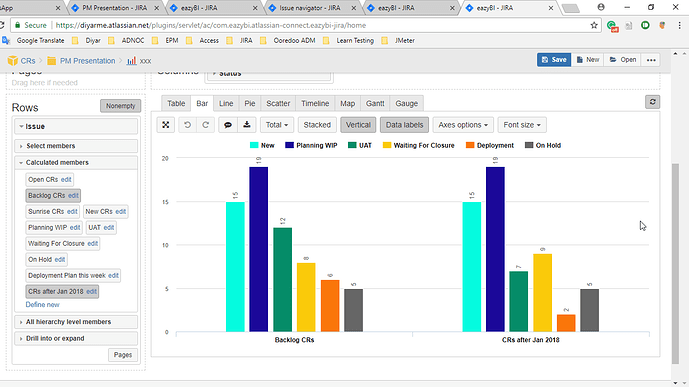Open the Axes options dropdown

coord(463,125)
